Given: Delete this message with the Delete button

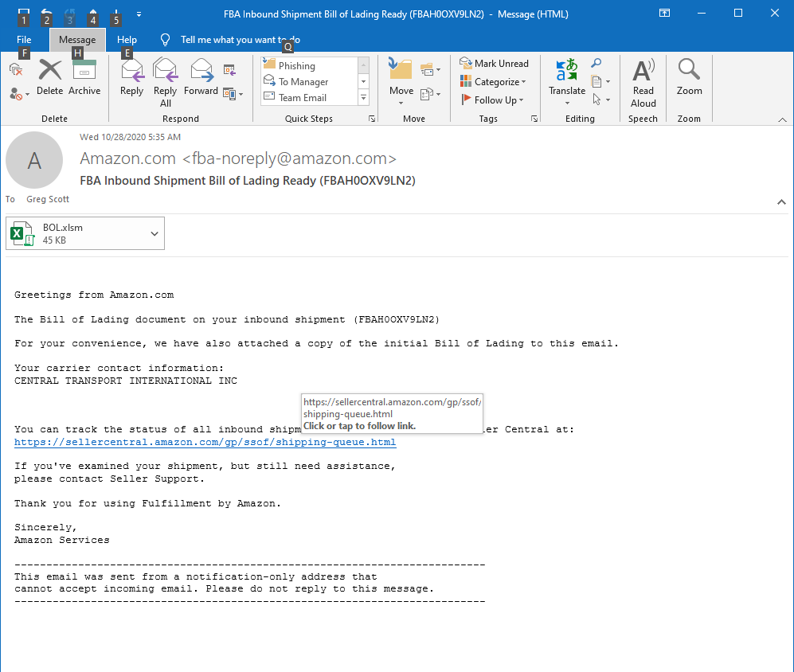Looking at the screenshot, I should point(49,77).
